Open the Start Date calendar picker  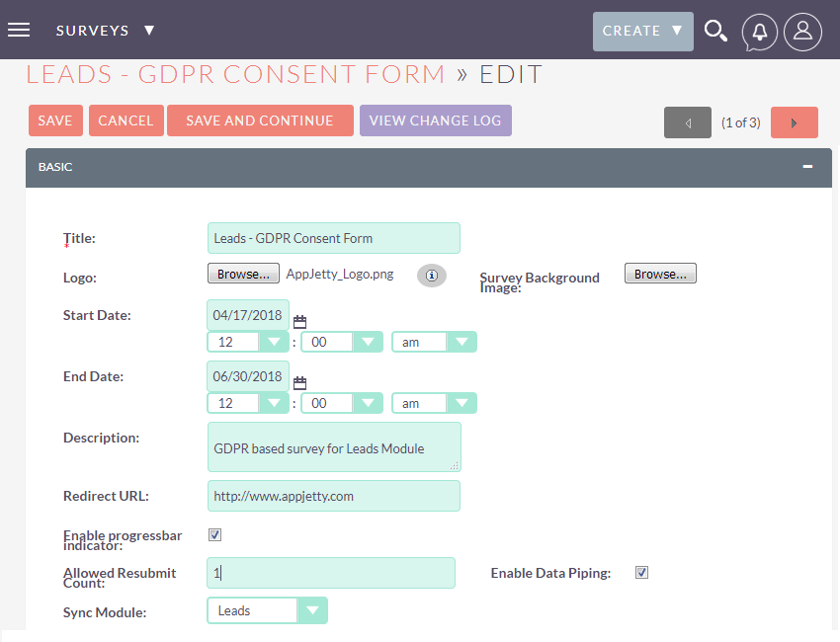[x=300, y=321]
